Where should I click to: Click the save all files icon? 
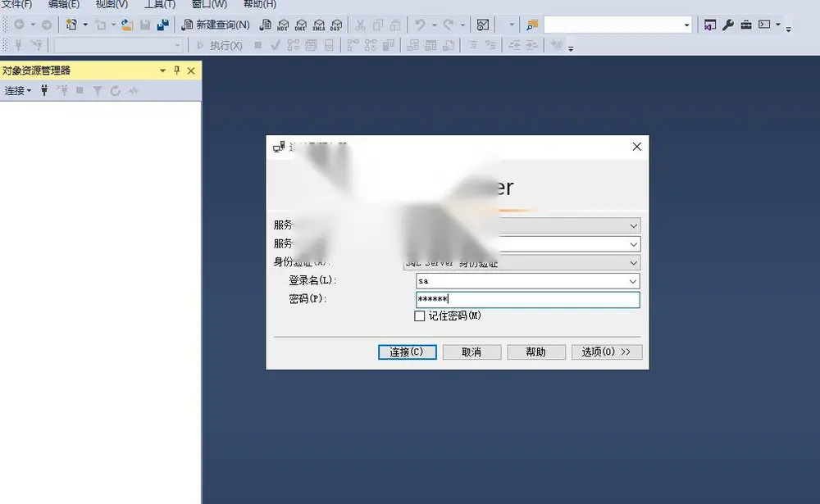[163, 25]
